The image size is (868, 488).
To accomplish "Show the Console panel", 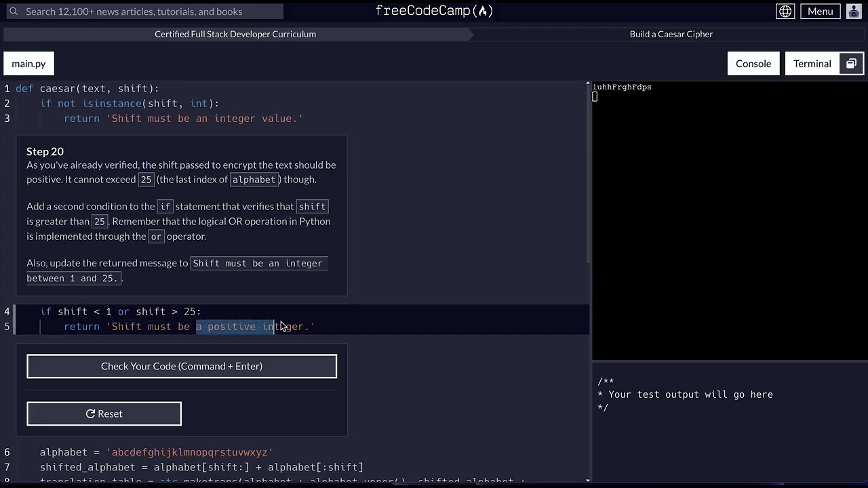I will pyautogui.click(x=753, y=64).
